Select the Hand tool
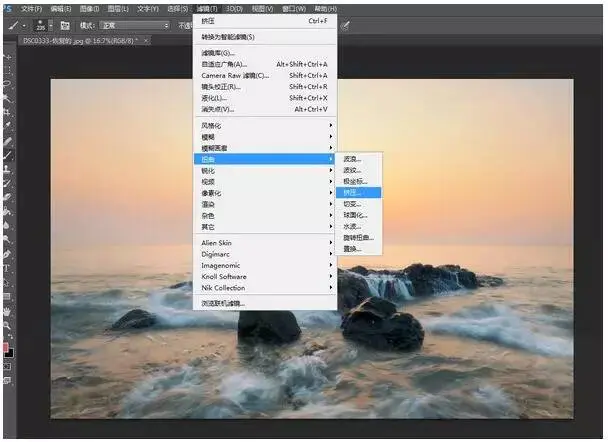608x442 pixels. click(x=7, y=311)
